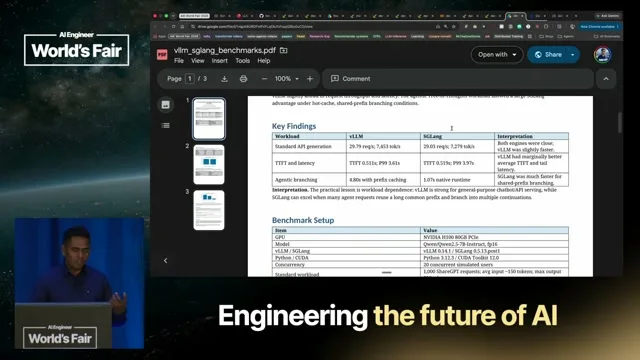Open the Insert menu
This screenshot has width=640, height=360.
220,61
